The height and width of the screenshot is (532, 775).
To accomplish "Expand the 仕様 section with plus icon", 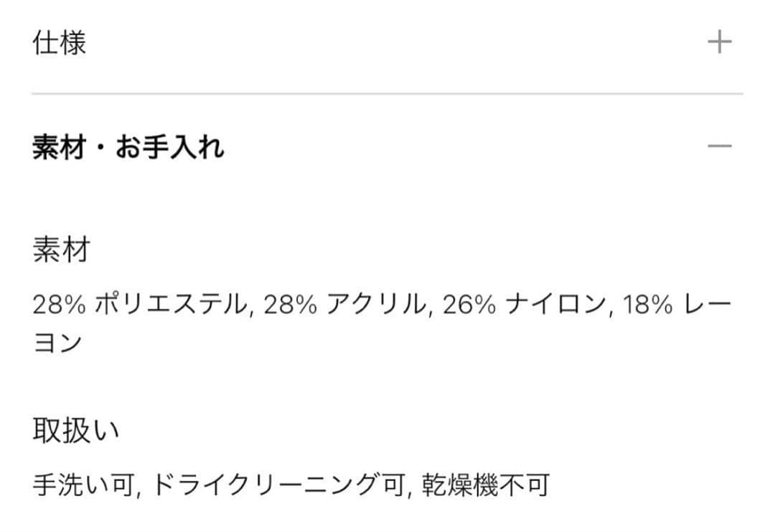I will pos(719,43).
